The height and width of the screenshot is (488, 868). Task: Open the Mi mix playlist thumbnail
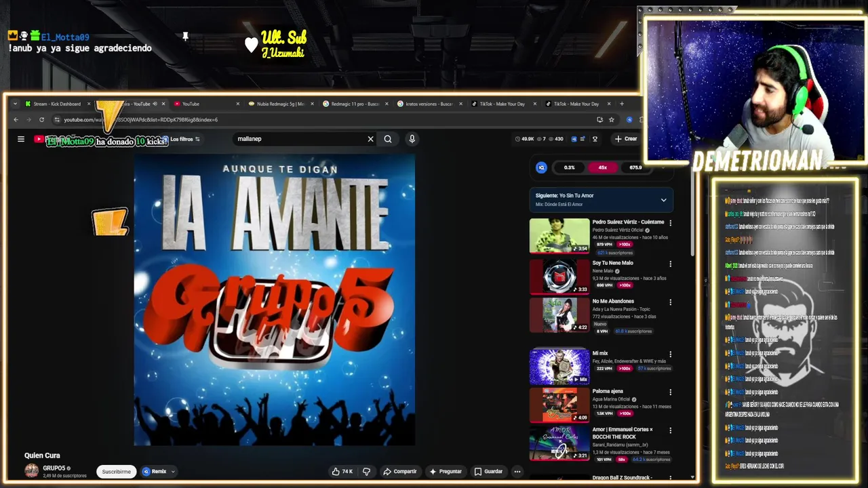coord(559,366)
